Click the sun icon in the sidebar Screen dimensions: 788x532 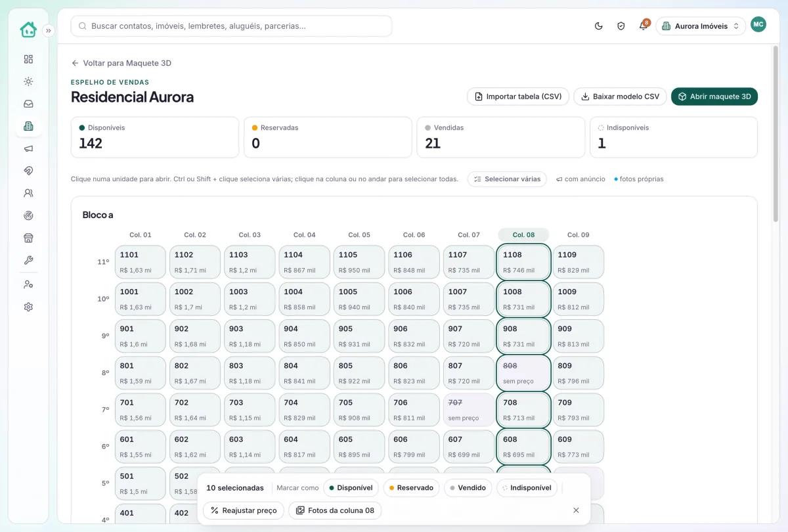pyautogui.click(x=28, y=81)
